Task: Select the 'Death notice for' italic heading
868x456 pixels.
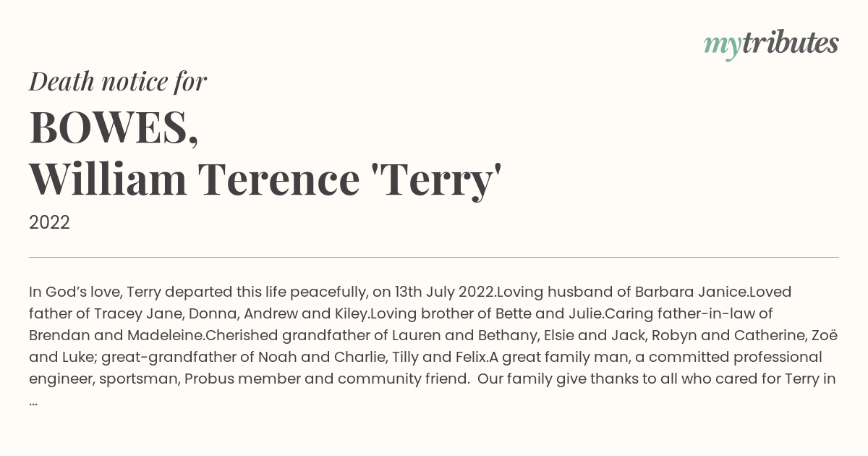Action: point(118,82)
